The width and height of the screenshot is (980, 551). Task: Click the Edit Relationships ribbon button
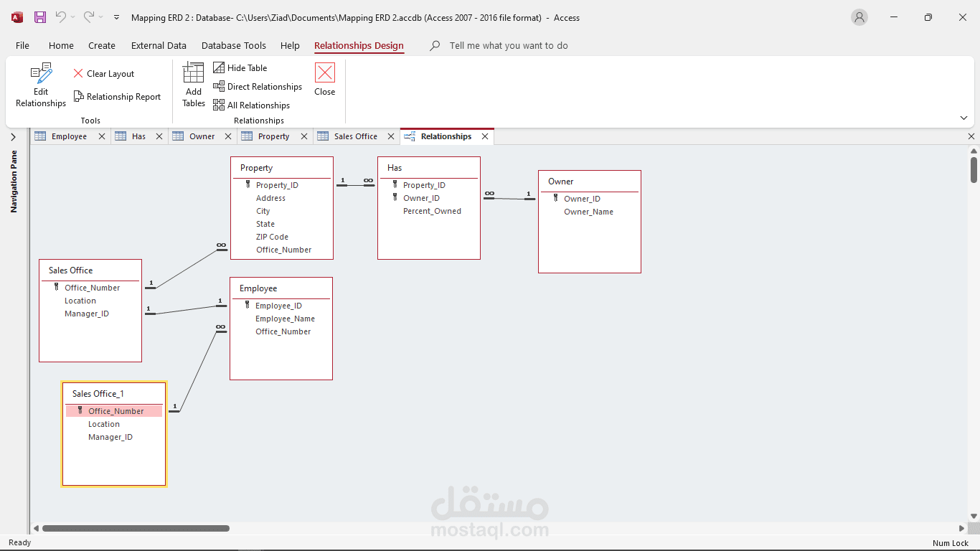41,85
